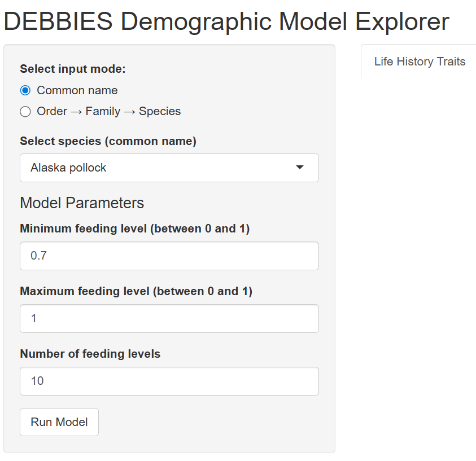This screenshot has width=476, height=461.
Task: Choose Order → Family → Species radio option
Action: pyautogui.click(x=25, y=111)
